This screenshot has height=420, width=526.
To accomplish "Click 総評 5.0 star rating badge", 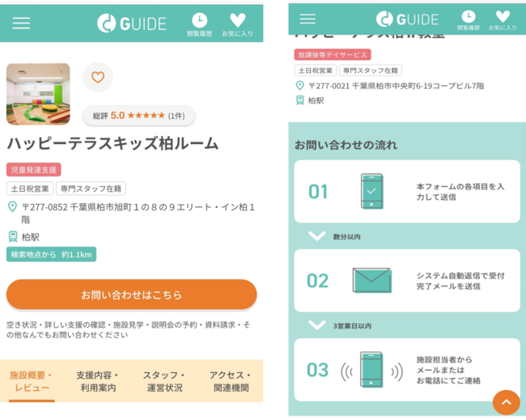I will click(x=139, y=116).
